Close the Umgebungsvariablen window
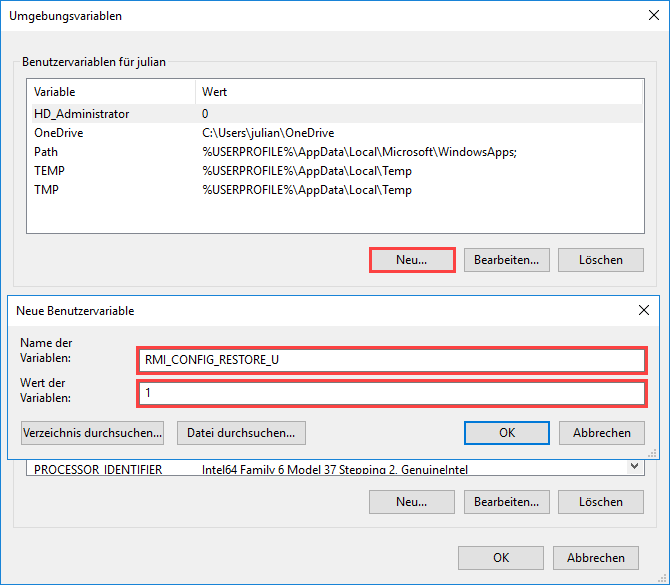 [653, 15]
